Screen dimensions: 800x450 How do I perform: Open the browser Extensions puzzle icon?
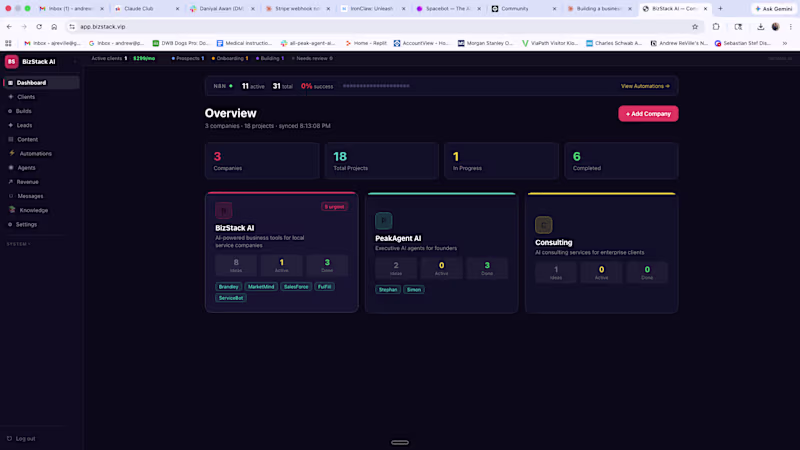[x=716, y=27]
